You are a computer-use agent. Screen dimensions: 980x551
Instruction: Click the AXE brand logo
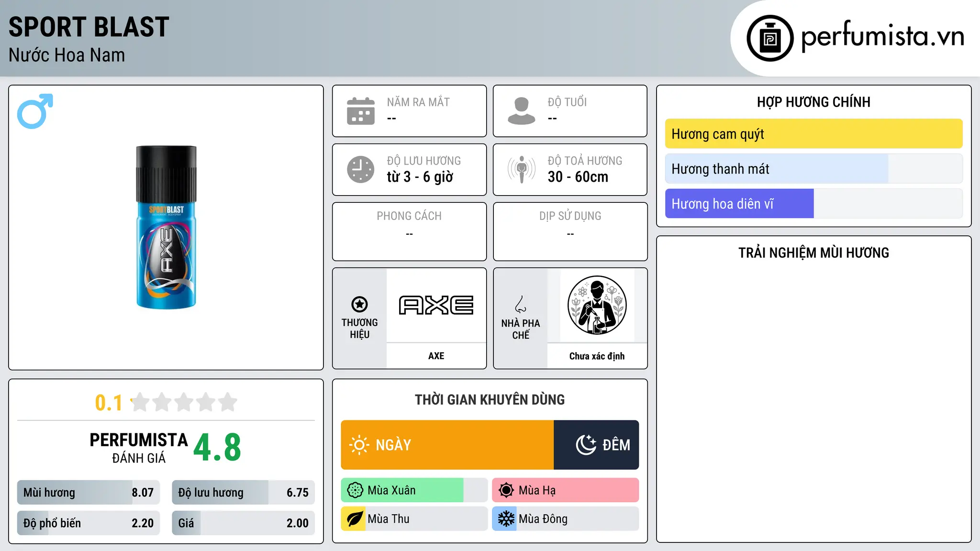pyautogui.click(x=436, y=305)
